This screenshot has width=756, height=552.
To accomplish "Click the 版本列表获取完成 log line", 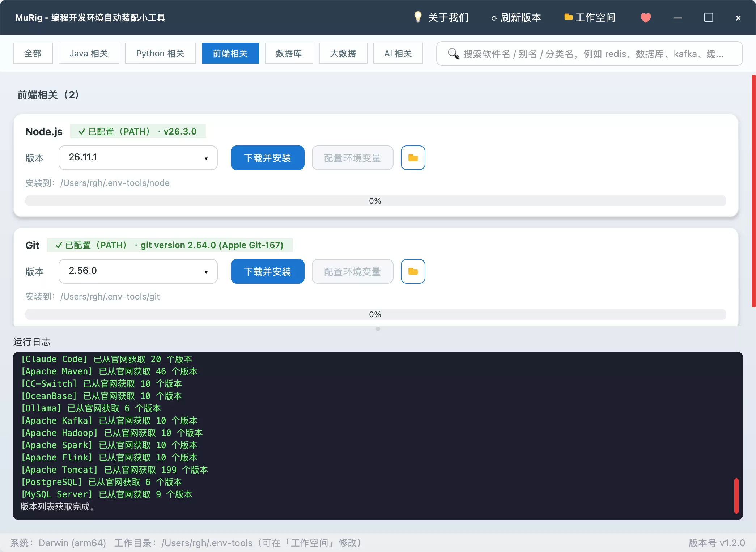I will 58,506.
